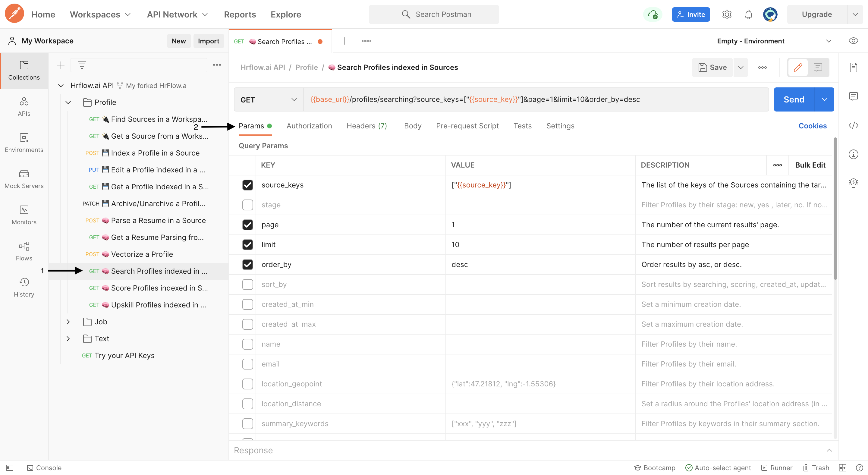868x475 pixels.
Task: Open the Flows sidebar panel
Action: 24,251
